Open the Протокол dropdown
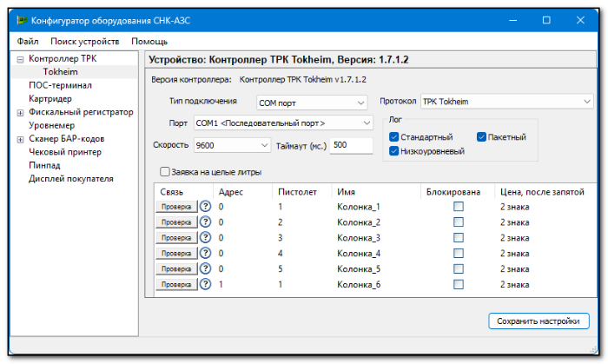608x364 pixels. coord(506,102)
